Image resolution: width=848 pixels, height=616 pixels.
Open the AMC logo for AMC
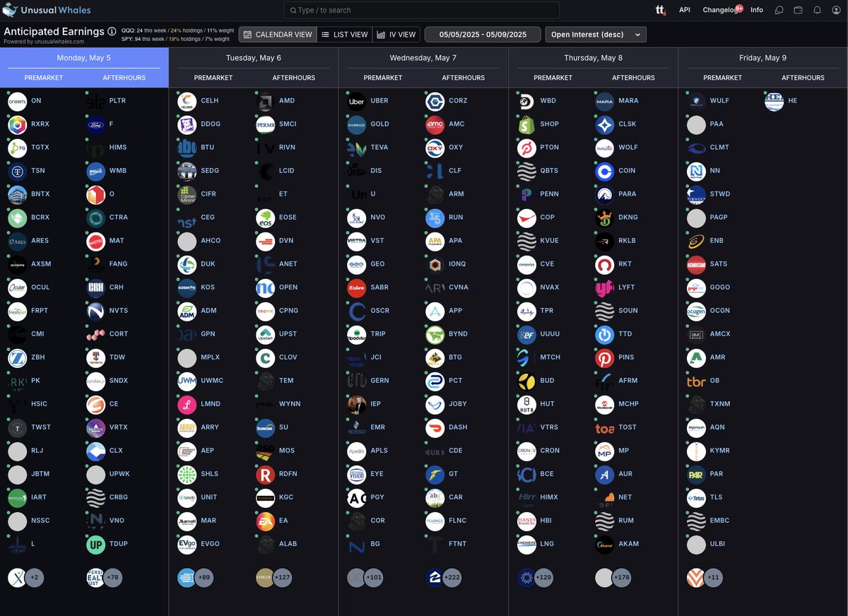pyautogui.click(x=435, y=125)
